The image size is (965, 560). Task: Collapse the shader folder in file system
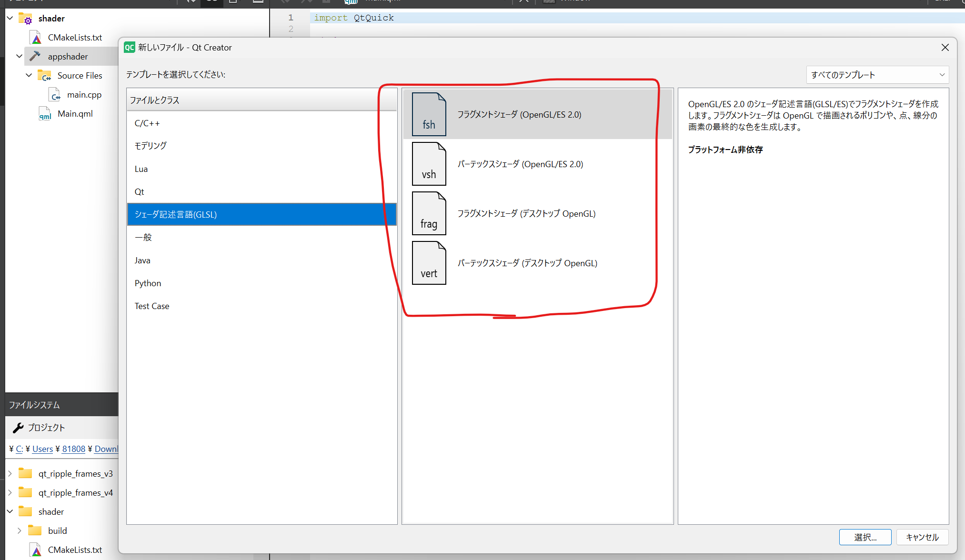[10, 511]
